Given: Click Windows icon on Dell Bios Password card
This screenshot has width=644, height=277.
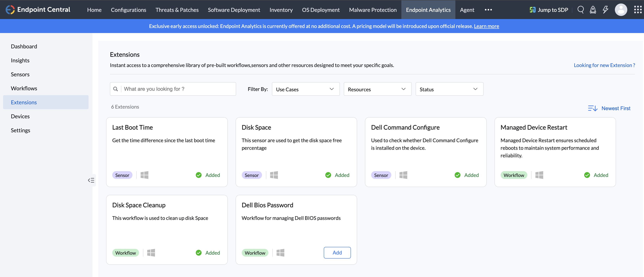Looking at the screenshot, I should coord(280,253).
